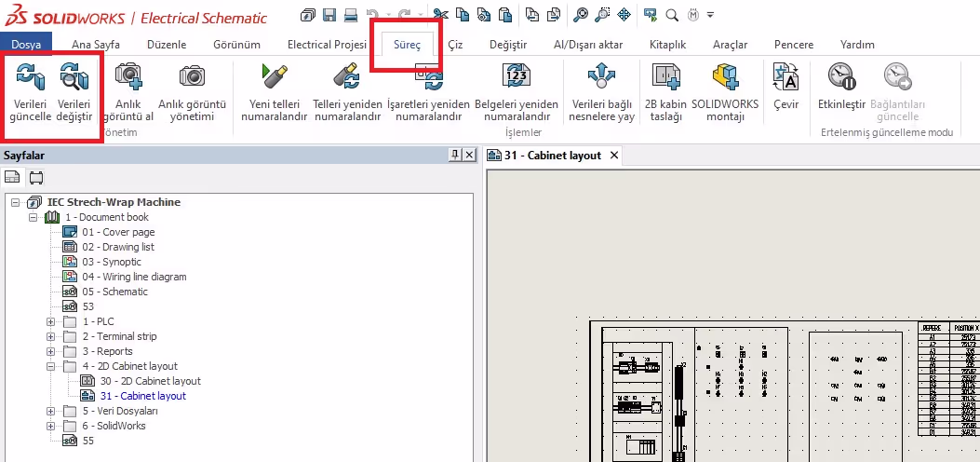Click the save floppy disk icon
Viewport: 980px width, 462px height.
[329, 15]
